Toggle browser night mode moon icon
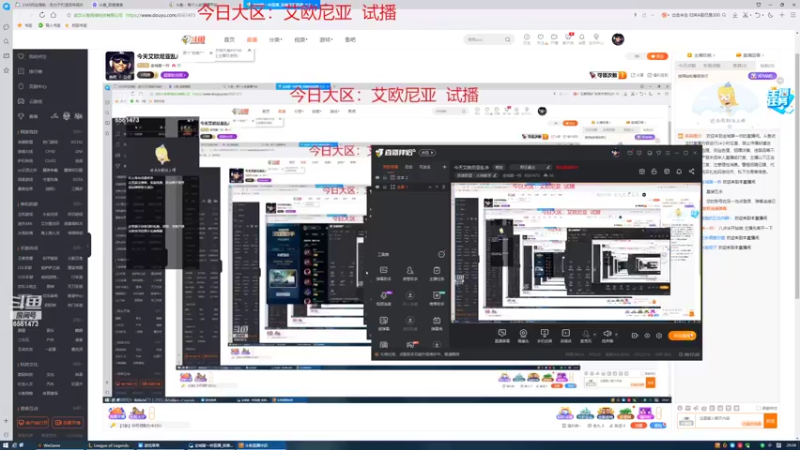Image resolution: width=800 pixels, height=450 pixels. tap(770, 15)
